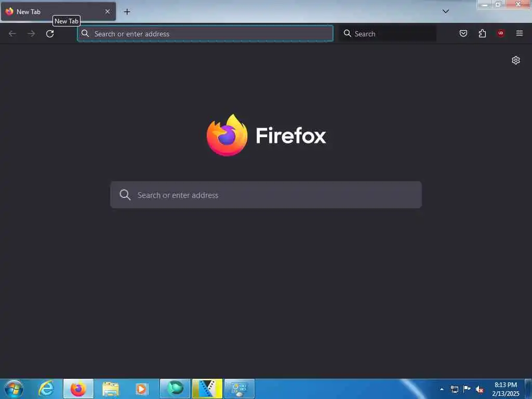Image resolution: width=532 pixels, height=399 pixels.
Task: Open film-strip video app on taskbar
Action: [x=207, y=389]
